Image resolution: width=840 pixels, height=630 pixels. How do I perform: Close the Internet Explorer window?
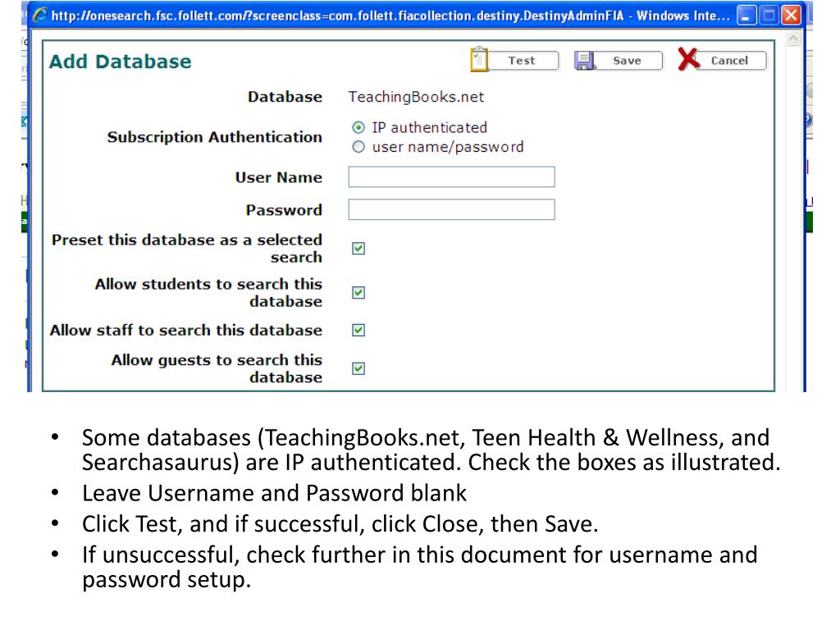(x=792, y=15)
